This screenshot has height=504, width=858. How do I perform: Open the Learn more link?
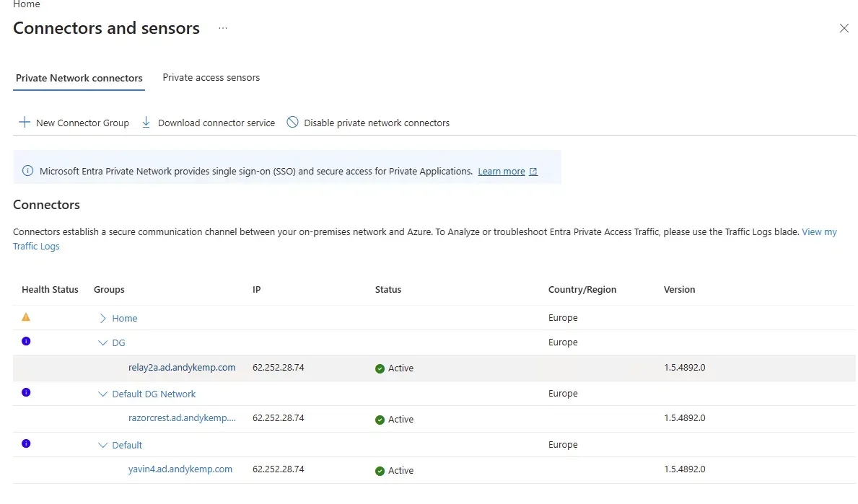click(x=502, y=171)
